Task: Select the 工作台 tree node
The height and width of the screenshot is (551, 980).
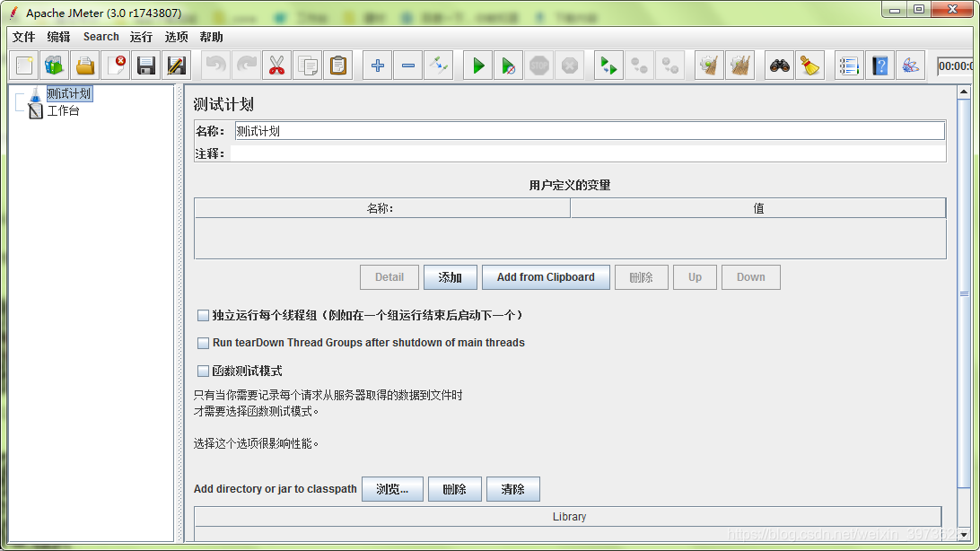Action: (63, 111)
